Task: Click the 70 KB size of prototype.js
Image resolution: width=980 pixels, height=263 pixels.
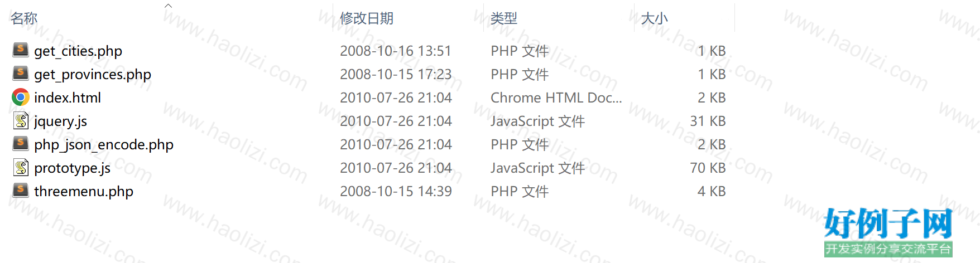Action: tap(708, 168)
